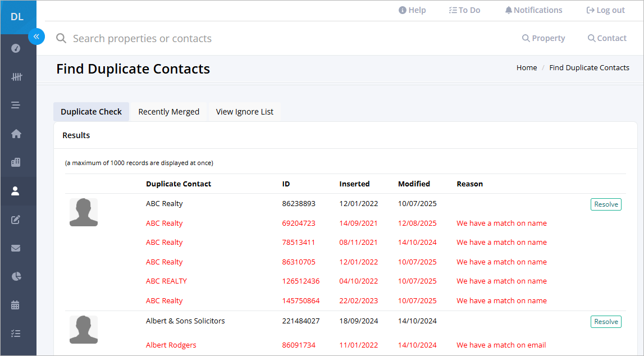Click inserted date 04/10/2022
Viewport: 644px width, 356px height.
pos(359,281)
